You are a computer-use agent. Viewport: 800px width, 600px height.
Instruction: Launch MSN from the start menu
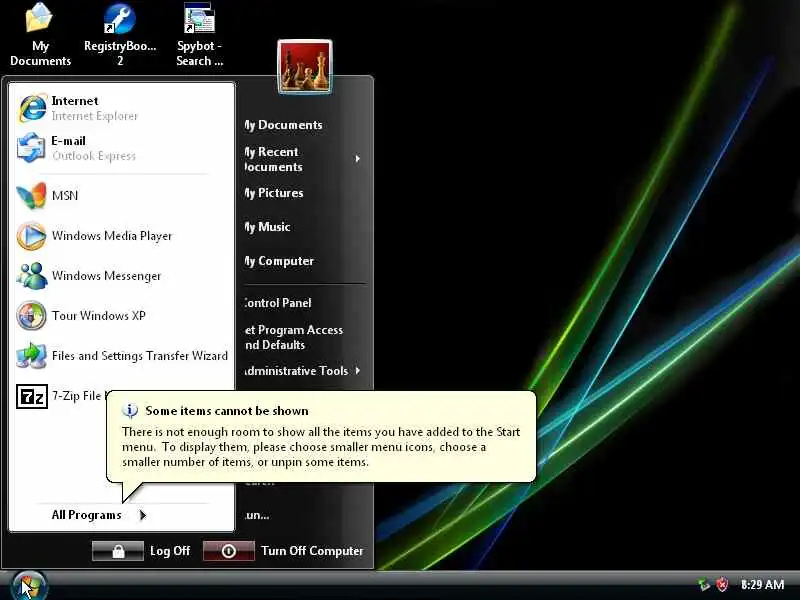[121, 195]
